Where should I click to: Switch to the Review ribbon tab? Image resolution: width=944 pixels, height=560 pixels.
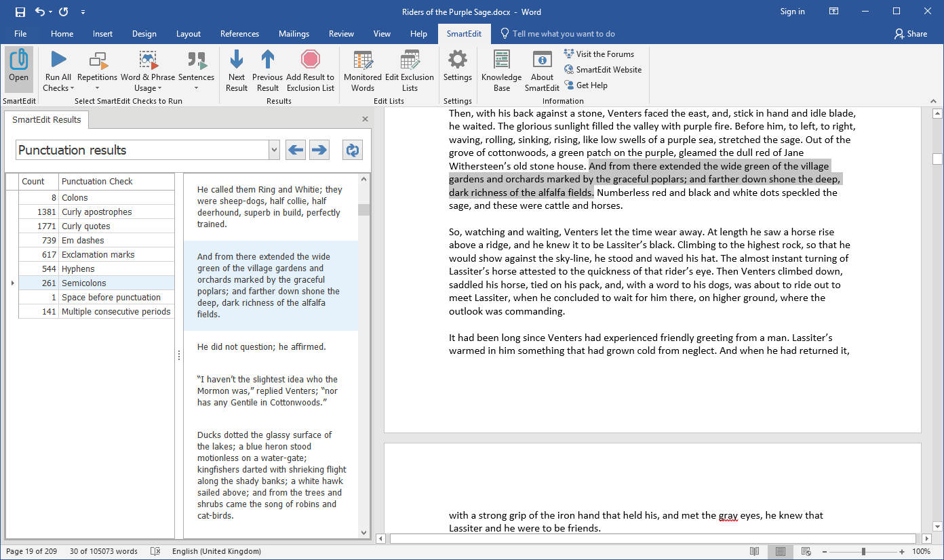tap(341, 33)
